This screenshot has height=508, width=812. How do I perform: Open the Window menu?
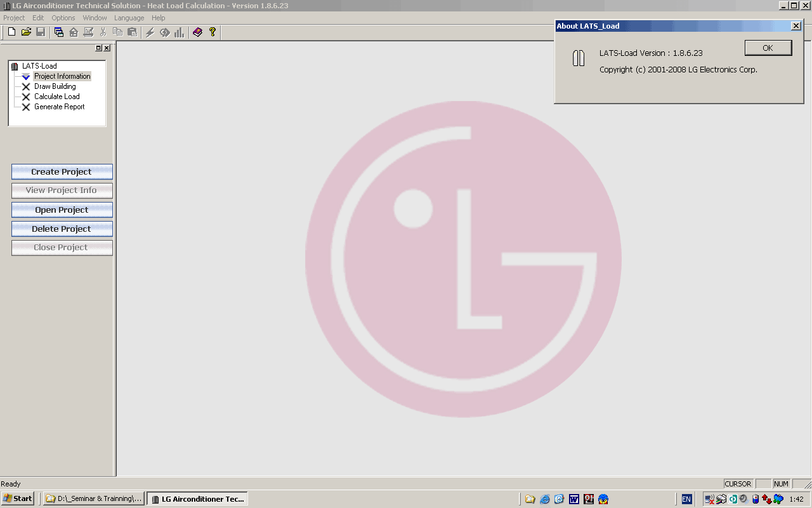point(95,18)
